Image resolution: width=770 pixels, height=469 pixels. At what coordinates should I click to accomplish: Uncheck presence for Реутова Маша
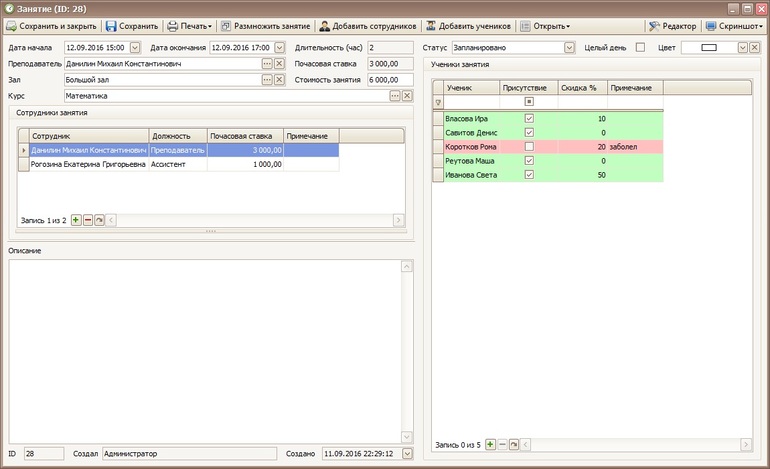pos(529,161)
